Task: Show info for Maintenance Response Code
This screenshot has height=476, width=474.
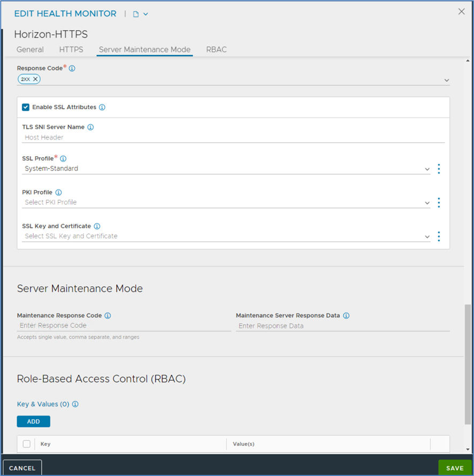Action: pos(108,316)
